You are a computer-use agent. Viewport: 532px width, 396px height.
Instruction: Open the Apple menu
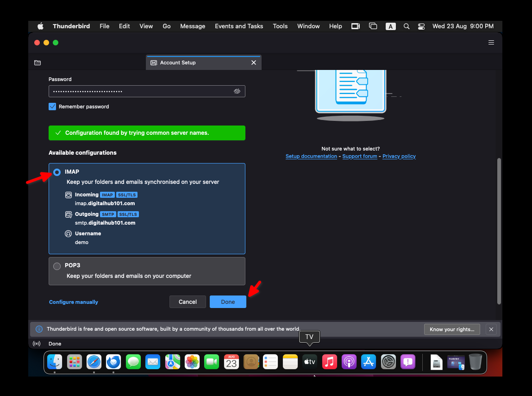(40, 26)
